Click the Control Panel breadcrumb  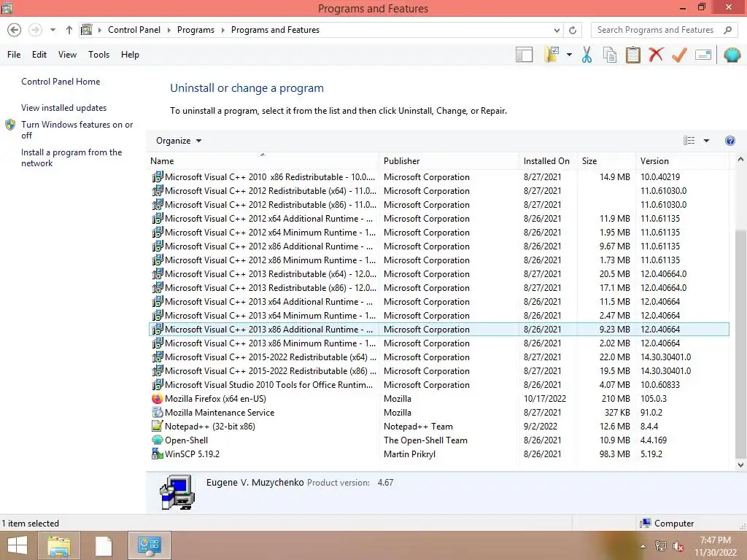point(134,29)
